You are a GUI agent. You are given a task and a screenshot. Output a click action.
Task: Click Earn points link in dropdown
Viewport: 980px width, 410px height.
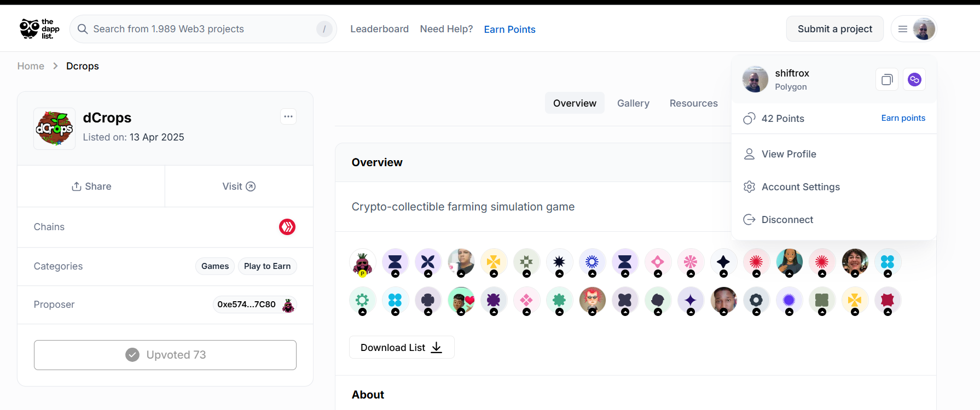point(903,118)
